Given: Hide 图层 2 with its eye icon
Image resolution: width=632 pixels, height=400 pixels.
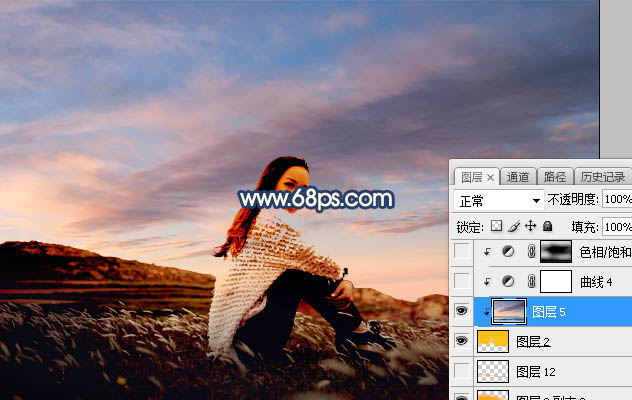Looking at the screenshot, I should tap(462, 340).
